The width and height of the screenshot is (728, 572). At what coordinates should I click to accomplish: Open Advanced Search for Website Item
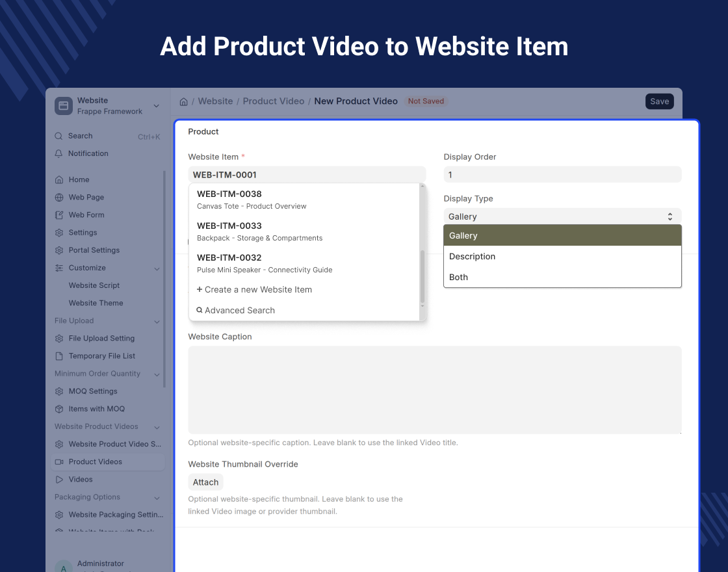(304, 310)
